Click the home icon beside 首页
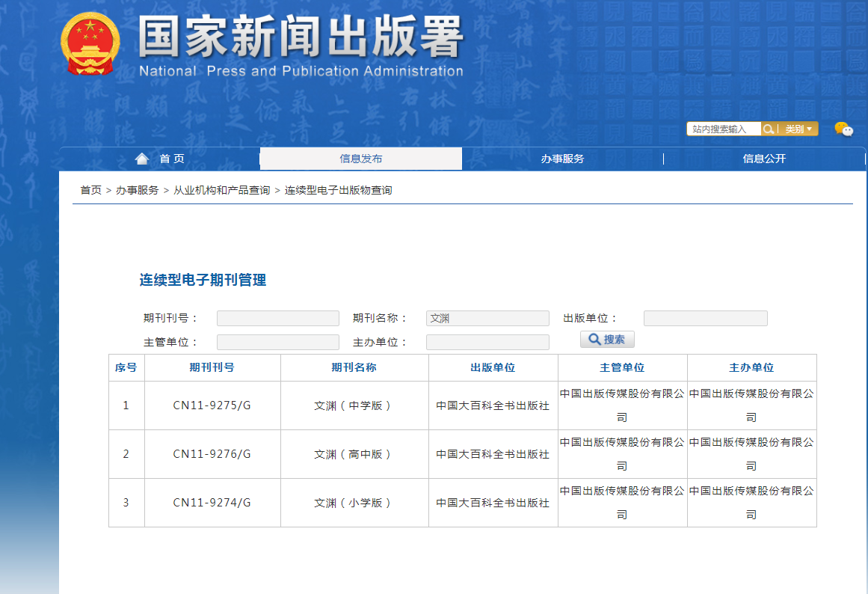 142,159
